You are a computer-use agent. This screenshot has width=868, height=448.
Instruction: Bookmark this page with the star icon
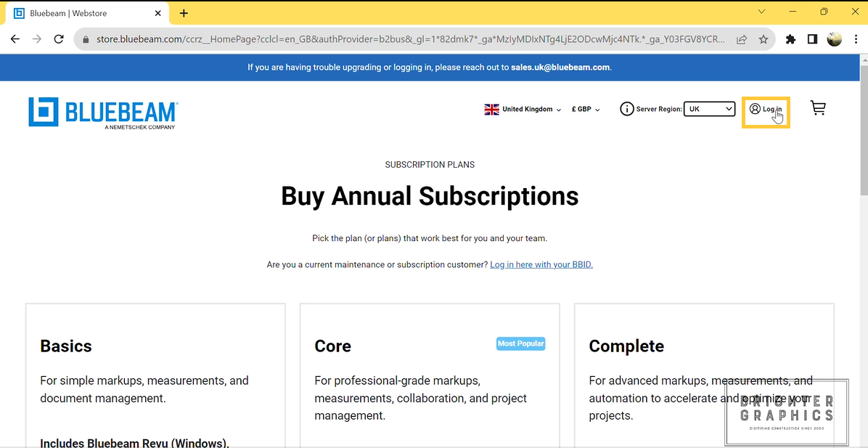point(763,39)
